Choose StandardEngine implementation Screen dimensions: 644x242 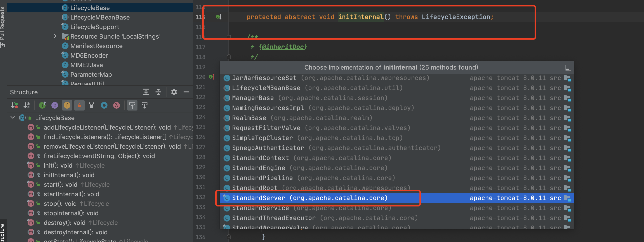click(397, 168)
